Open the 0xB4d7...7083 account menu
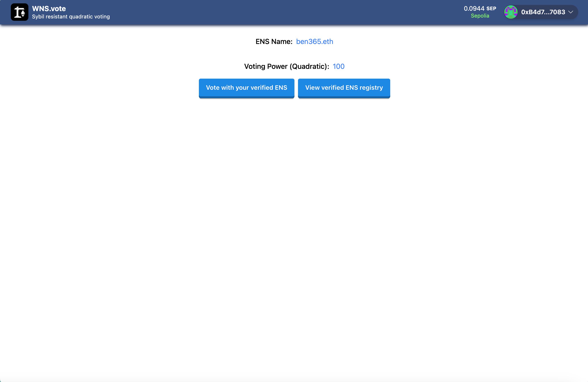This screenshot has height=382, width=588. coord(541,12)
